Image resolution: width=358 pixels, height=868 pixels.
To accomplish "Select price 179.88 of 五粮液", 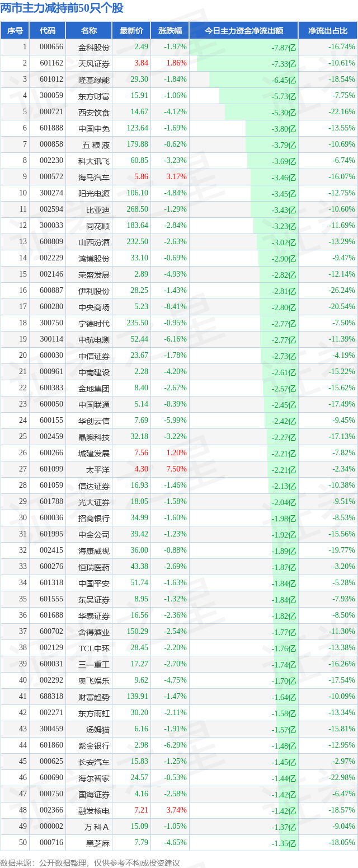I will [x=138, y=144].
